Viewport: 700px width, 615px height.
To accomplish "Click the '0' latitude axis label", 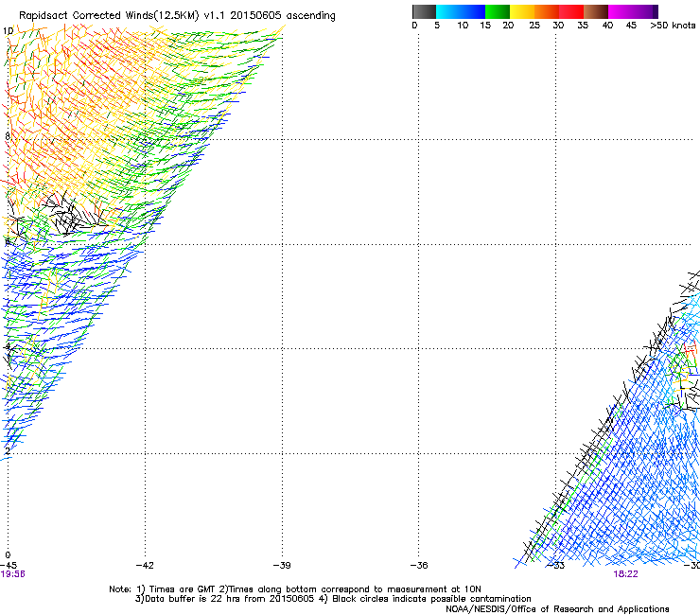I will click(x=8, y=555).
